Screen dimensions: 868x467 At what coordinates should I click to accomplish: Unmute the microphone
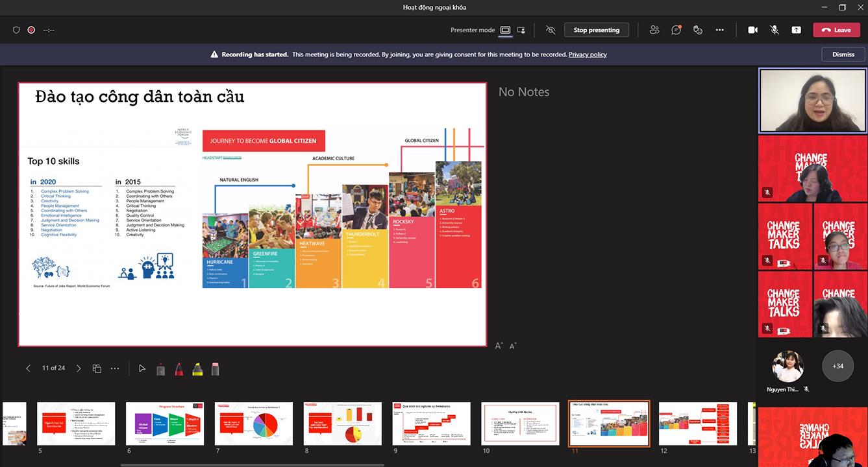[775, 30]
